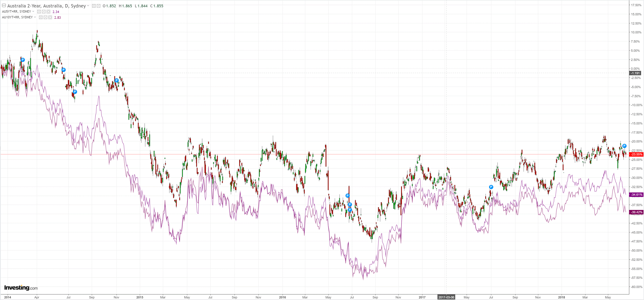The height and width of the screenshot is (300, 644).
Task: Click the purple -34.61% axis label
Action: tap(636, 195)
